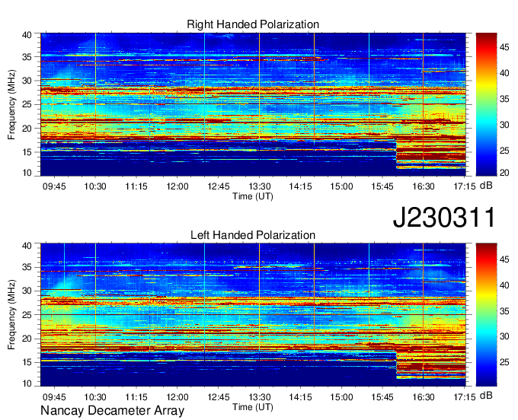Click 10 MHz frequency tick of Left Handed plot
518x420 pixels.
(27, 383)
